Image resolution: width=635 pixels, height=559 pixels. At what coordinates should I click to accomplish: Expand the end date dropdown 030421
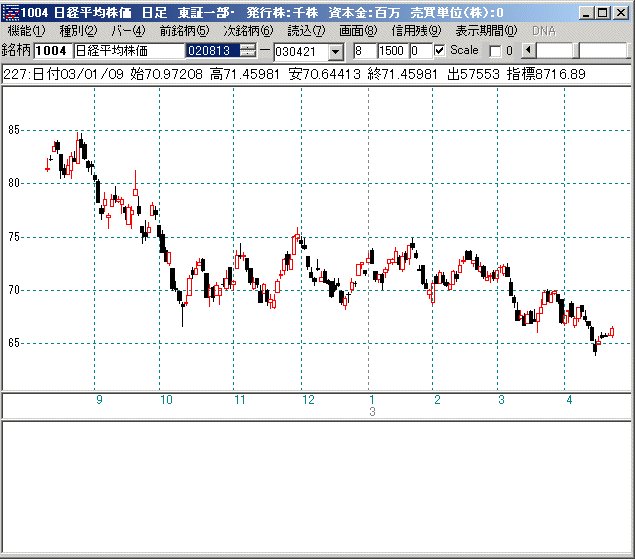click(x=335, y=52)
